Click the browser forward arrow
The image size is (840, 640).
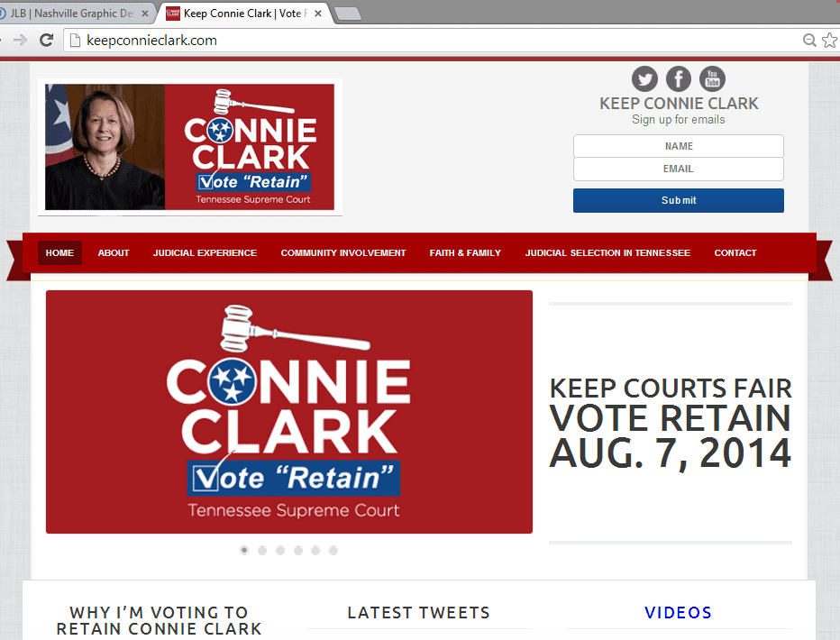point(21,41)
